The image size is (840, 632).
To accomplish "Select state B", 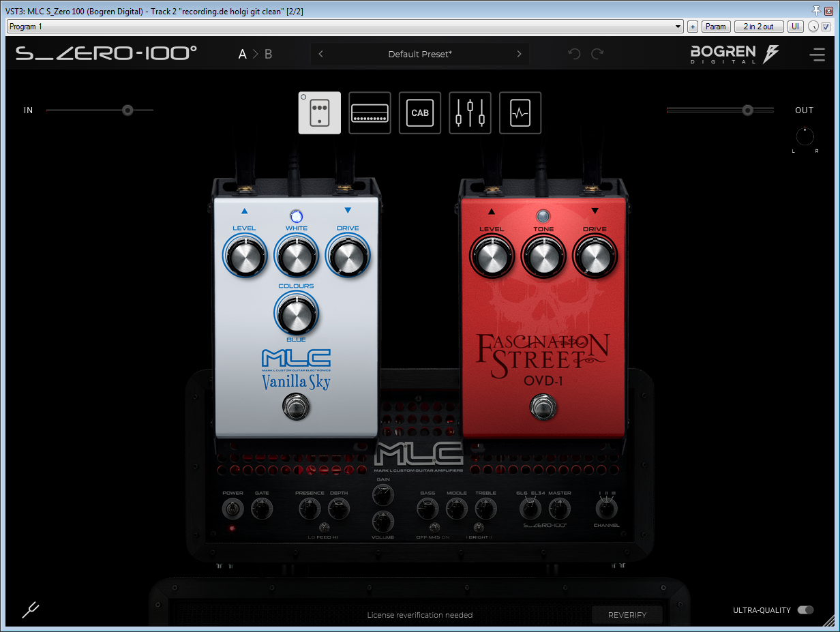I will coord(268,54).
